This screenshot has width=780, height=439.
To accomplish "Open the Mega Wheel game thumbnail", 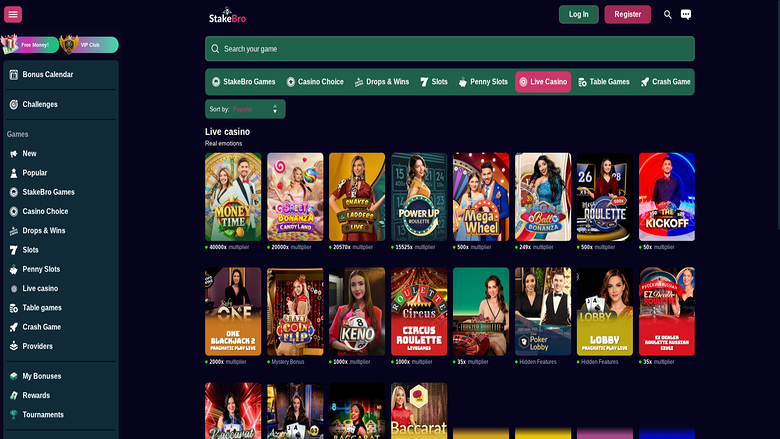I will [481, 197].
